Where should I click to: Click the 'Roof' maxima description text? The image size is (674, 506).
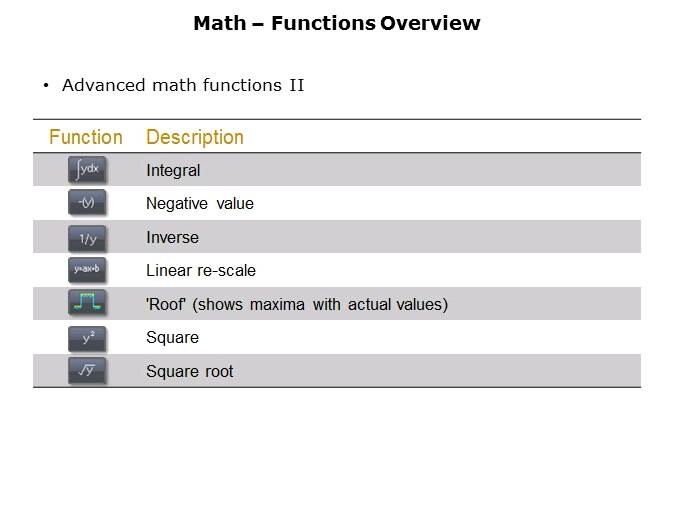[297, 305]
